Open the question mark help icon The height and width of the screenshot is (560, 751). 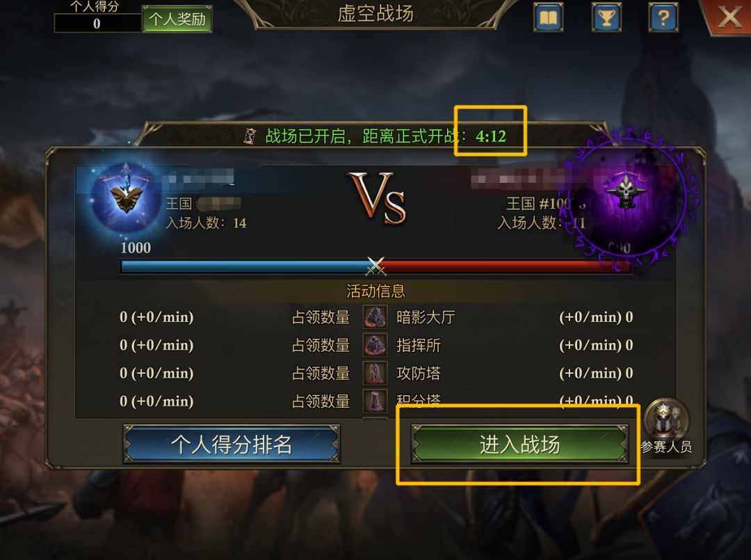(x=663, y=18)
